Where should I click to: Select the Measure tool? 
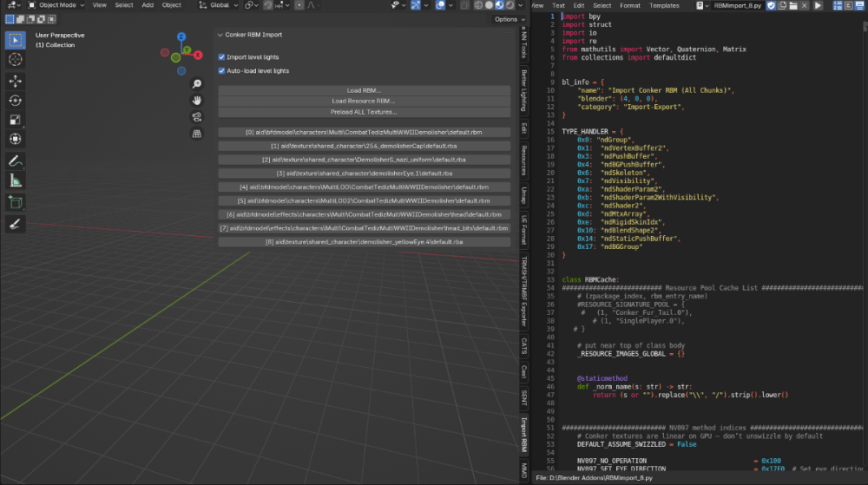pyautogui.click(x=15, y=180)
